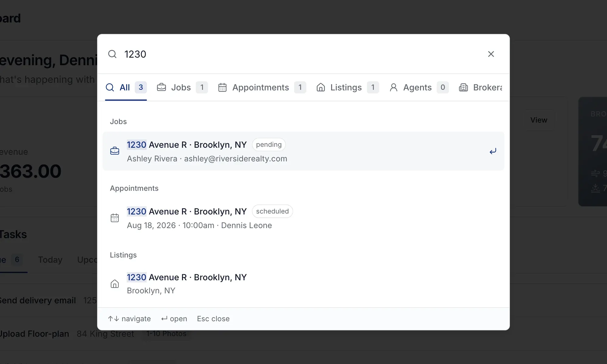Switch to the Jobs tab
Screen dimensions: 607x364
click(182, 87)
